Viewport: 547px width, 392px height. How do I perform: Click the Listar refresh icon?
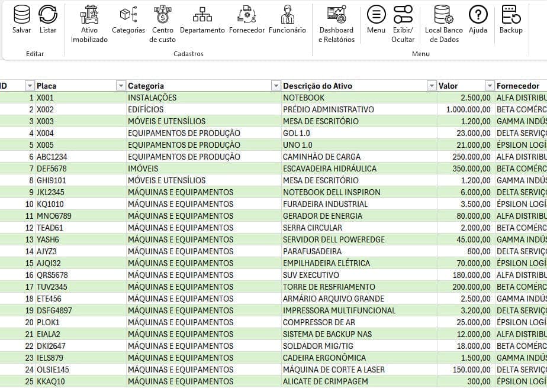[x=48, y=15]
